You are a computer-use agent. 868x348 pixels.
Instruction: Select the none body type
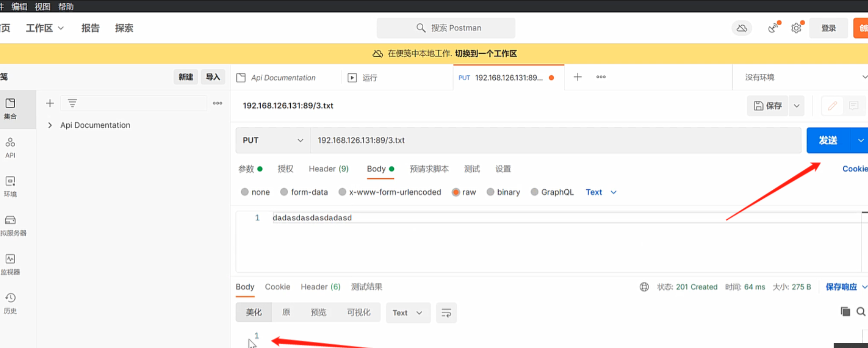[x=255, y=192]
